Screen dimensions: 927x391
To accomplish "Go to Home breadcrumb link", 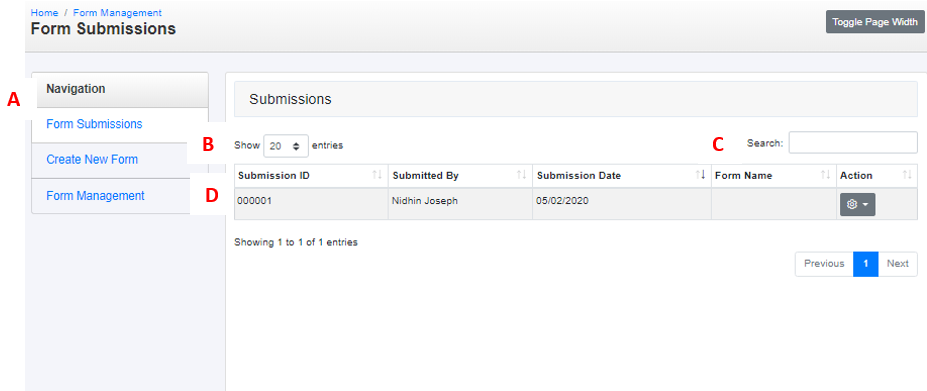I will pyautogui.click(x=44, y=12).
